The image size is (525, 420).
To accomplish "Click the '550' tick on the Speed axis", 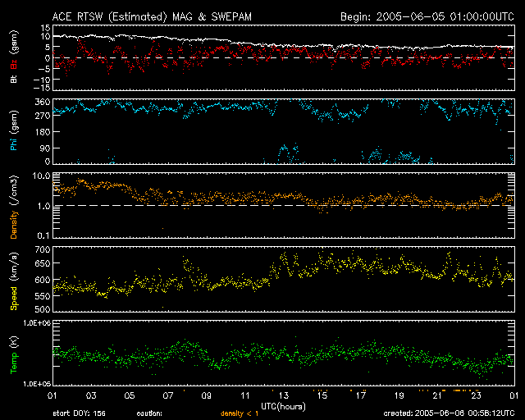I will 43,296.
